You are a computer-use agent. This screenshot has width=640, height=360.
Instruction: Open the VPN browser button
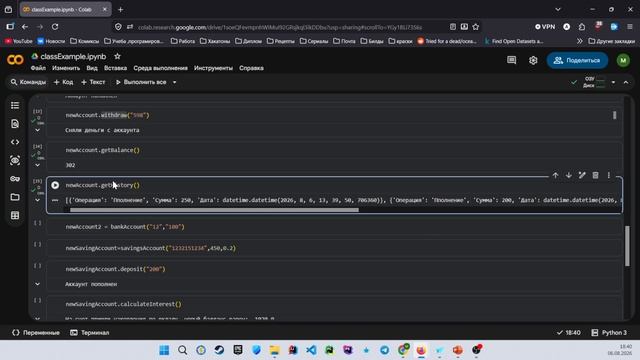pos(545,27)
